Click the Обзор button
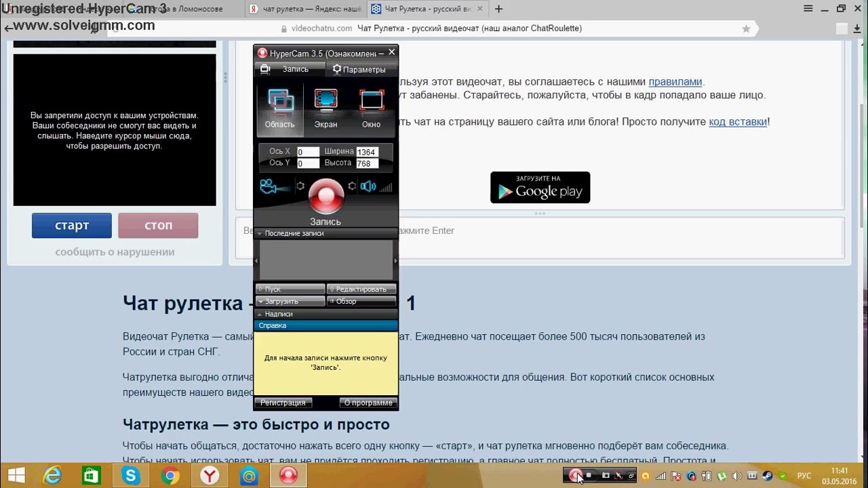The width and height of the screenshot is (868, 488). [x=361, y=301]
